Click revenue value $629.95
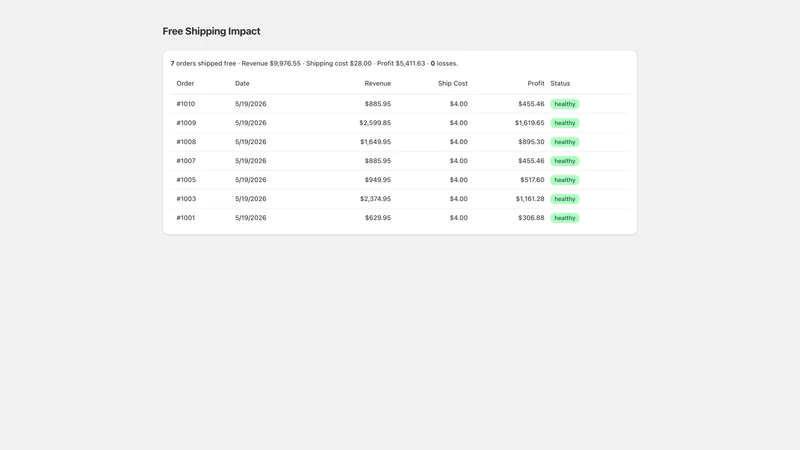Screen dimensions: 800x450 (378, 217)
